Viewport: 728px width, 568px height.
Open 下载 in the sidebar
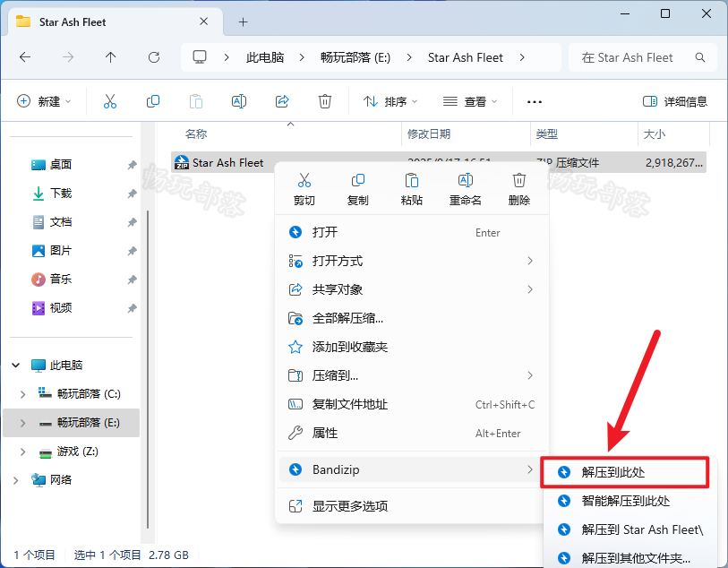pos(60,194)
